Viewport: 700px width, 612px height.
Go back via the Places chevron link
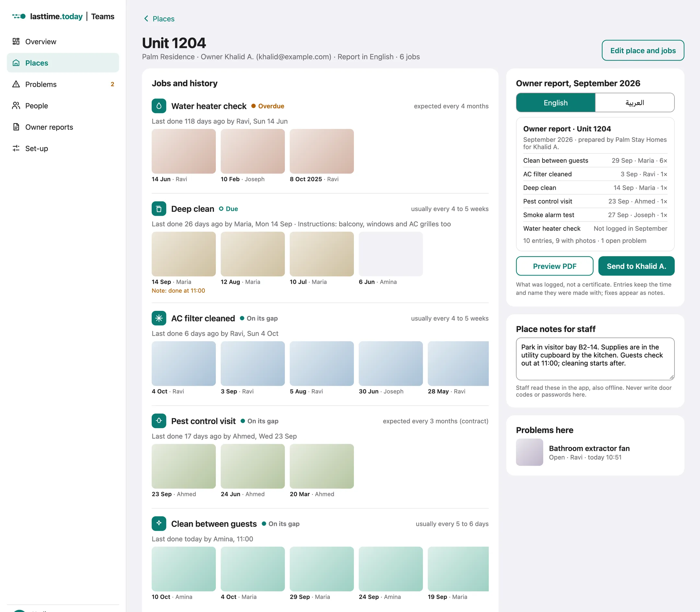click(159, 19)
